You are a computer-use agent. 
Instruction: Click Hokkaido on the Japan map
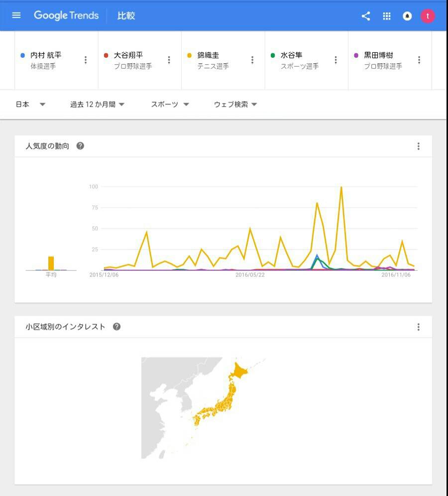[239, 372]
